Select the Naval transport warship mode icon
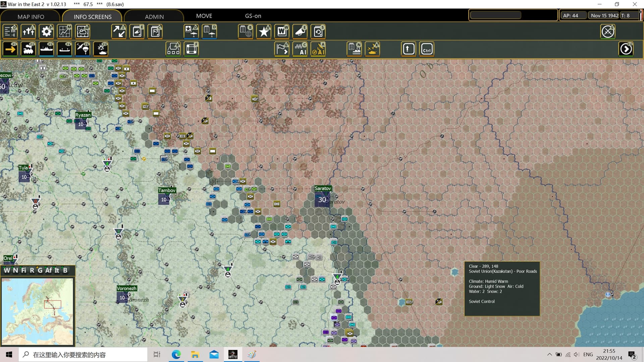 coord(47,49)
